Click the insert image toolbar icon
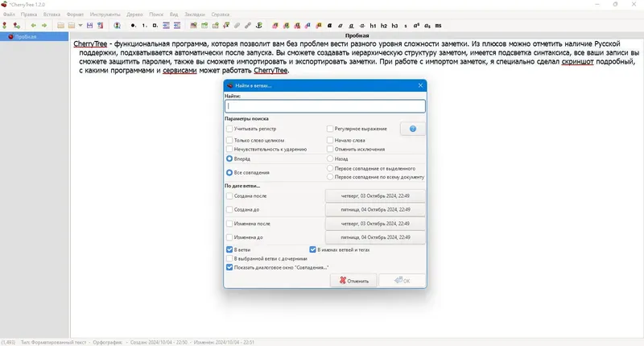Viewport: 644px width, 346px height. pos(193,26)
